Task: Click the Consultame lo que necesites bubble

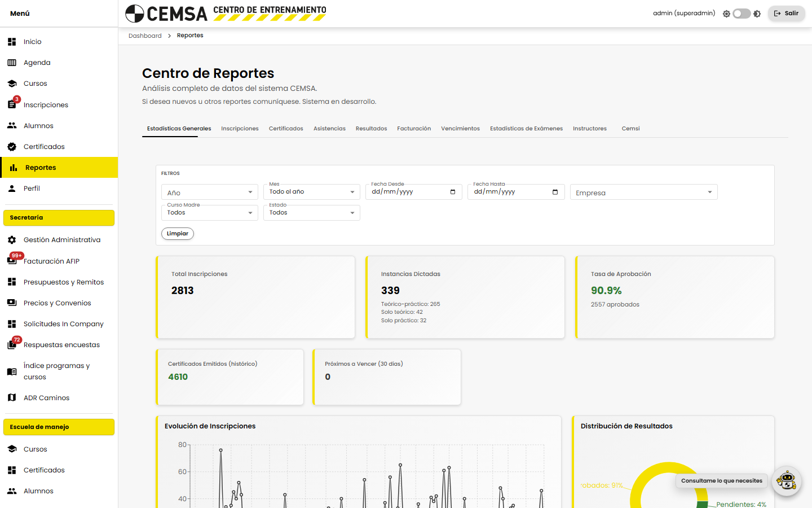Action: pyautogui.click(x=721, y=481)
